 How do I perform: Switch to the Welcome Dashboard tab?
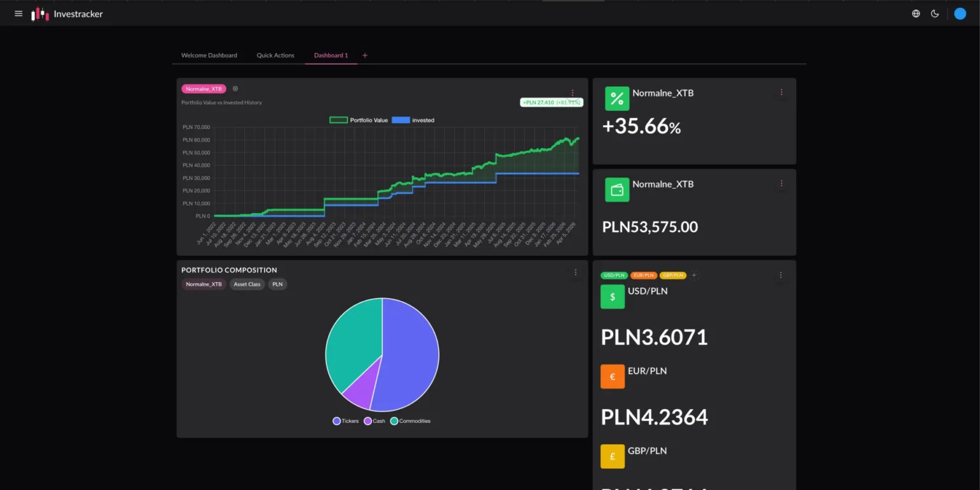[209, 56]
